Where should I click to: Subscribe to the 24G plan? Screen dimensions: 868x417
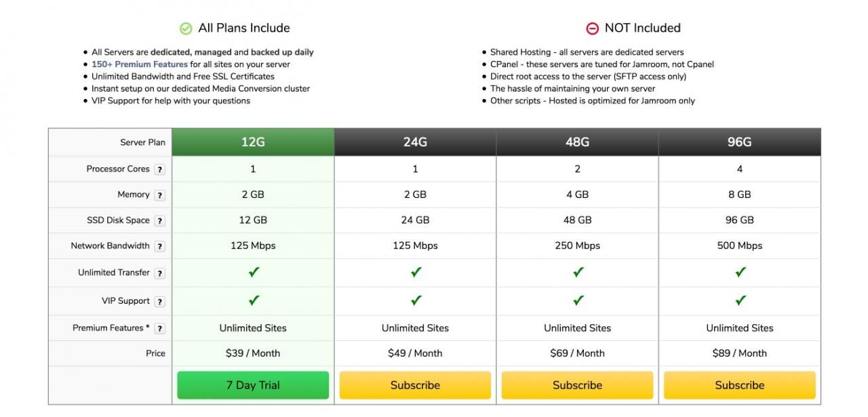tap(415, 385)
